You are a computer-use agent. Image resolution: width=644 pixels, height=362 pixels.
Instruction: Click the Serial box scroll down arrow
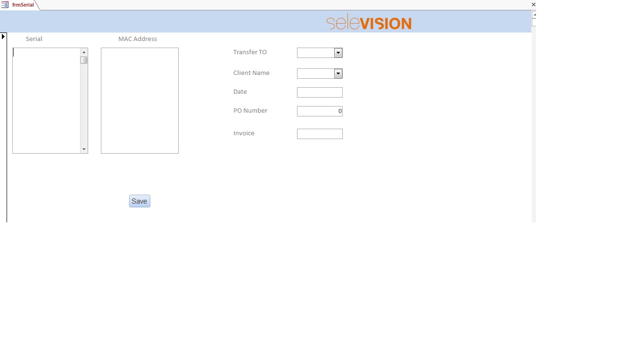(x=84, y=149)
